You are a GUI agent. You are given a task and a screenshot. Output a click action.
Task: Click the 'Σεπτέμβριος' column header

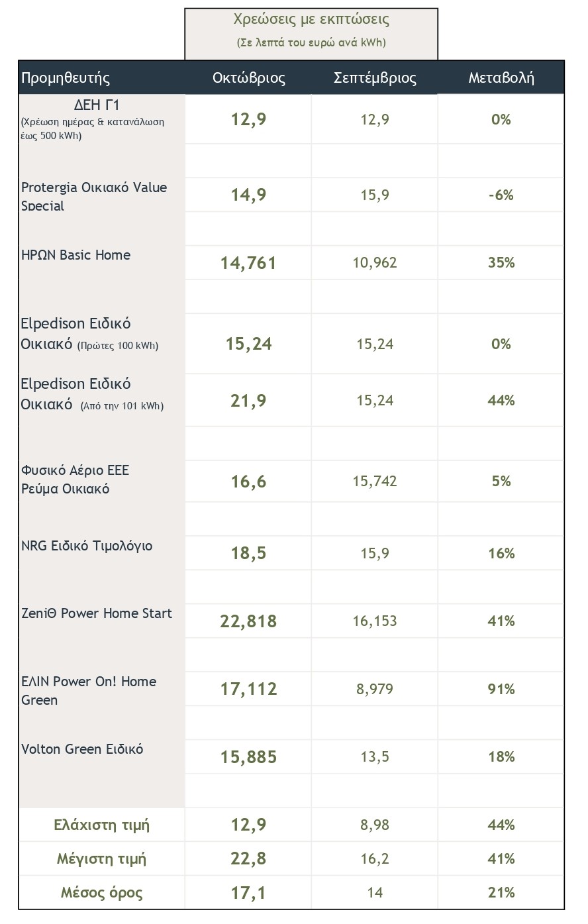point(375,78)
